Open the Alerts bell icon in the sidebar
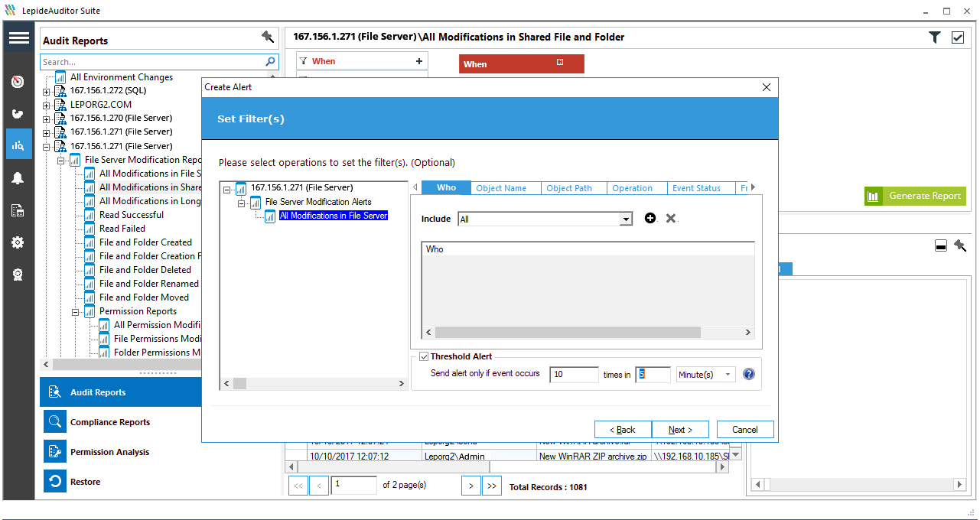980x520 pixels. [17, 177]
